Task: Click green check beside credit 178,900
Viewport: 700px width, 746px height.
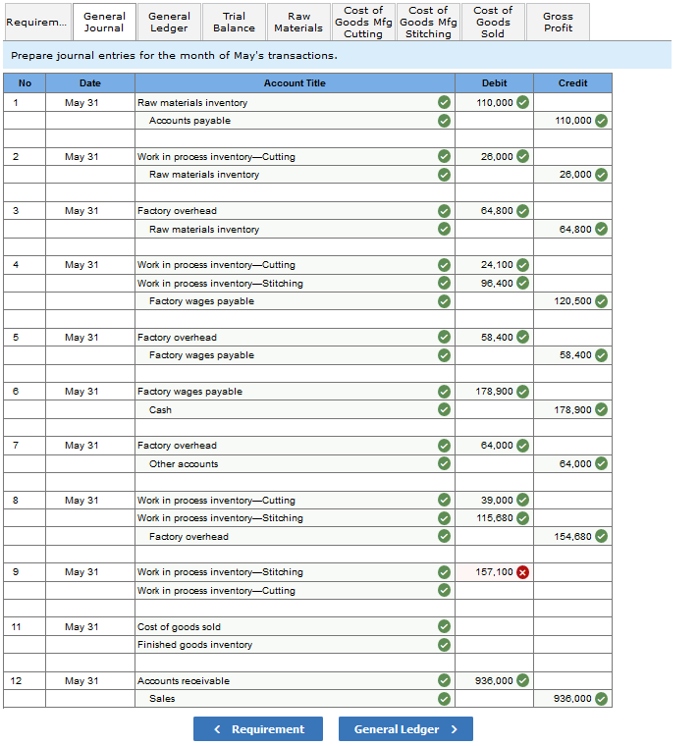Action: point(601,409)
